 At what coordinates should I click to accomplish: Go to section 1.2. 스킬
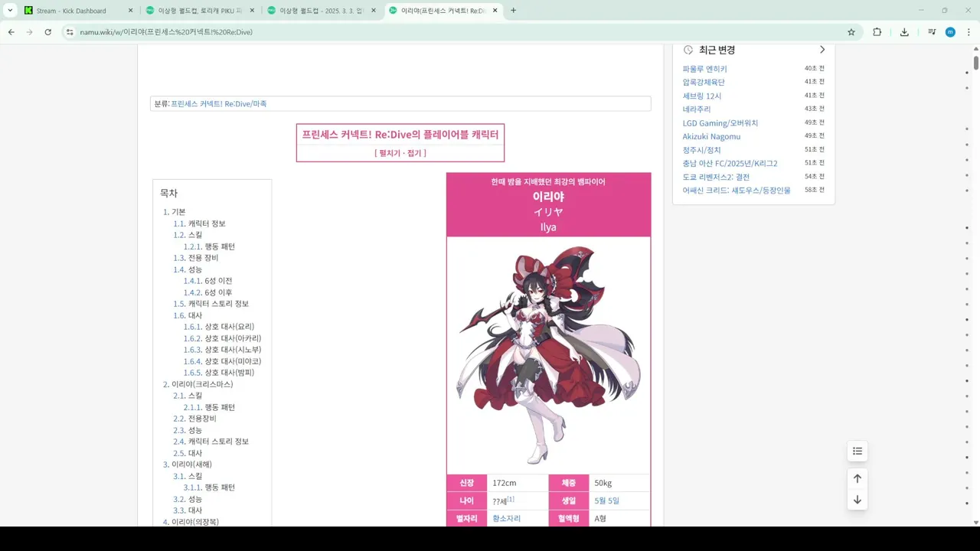(x=188, y=235)
